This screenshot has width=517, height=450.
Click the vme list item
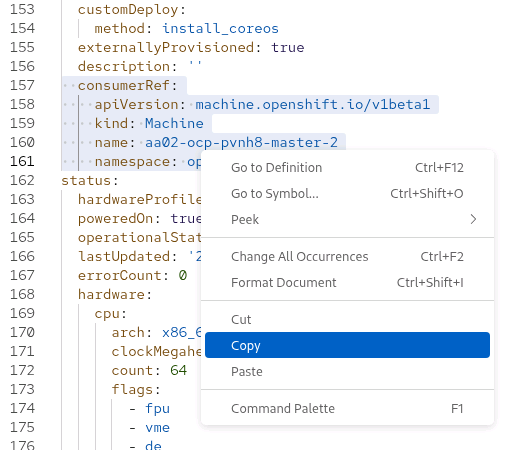[x=157, y=428]
